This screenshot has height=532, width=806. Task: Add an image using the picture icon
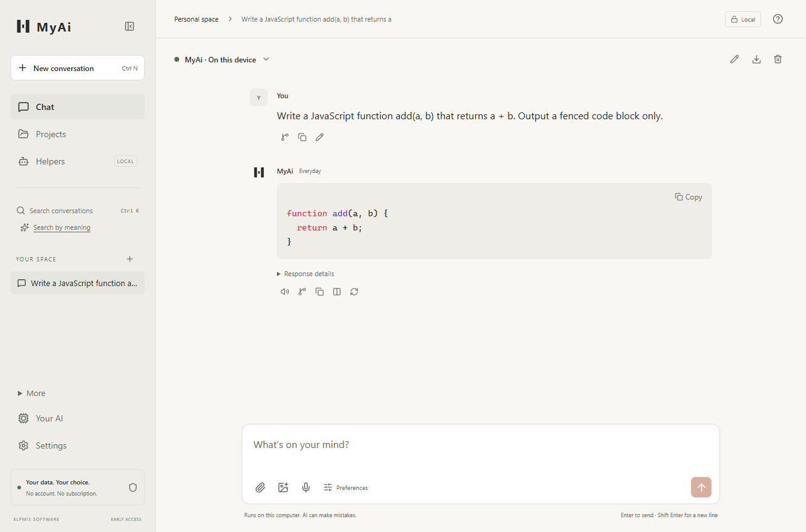click(283, 488)
